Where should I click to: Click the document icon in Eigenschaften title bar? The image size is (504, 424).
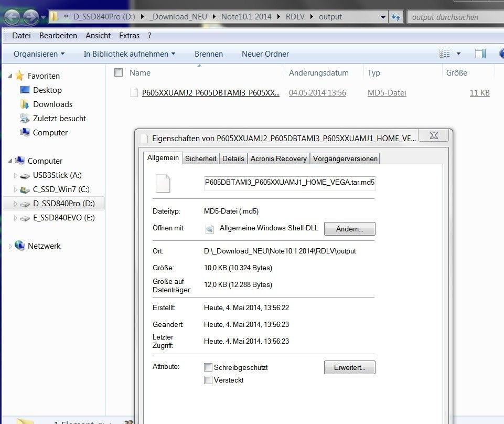pos(145,139)
